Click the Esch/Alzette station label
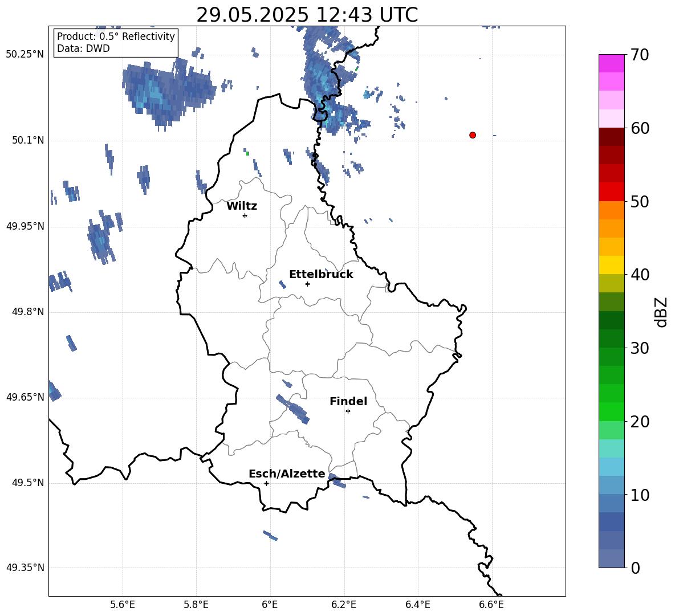Screen dimensions: 675x616 (x=287, y=474)
